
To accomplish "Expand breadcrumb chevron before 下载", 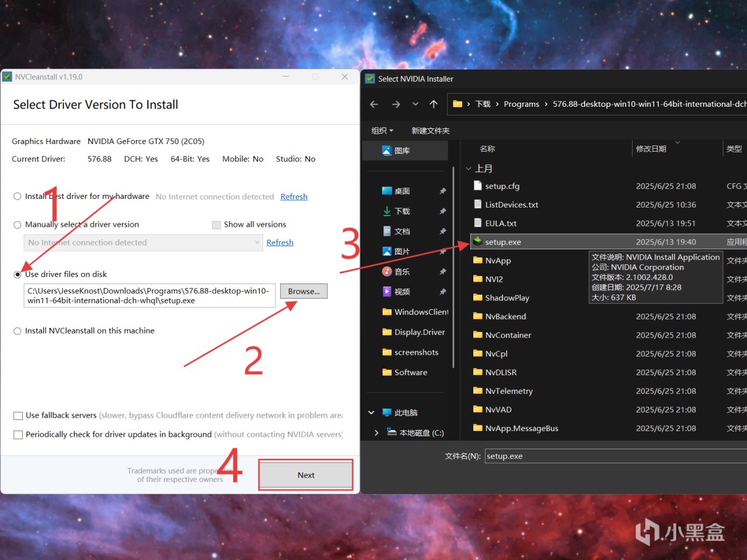I will 469,104.
